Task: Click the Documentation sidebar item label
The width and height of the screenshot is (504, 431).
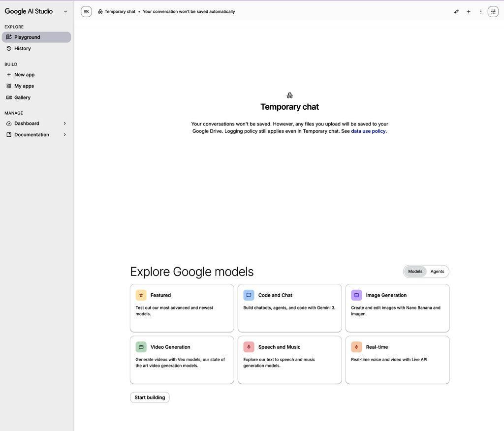Action: click(x=31, y=135)
